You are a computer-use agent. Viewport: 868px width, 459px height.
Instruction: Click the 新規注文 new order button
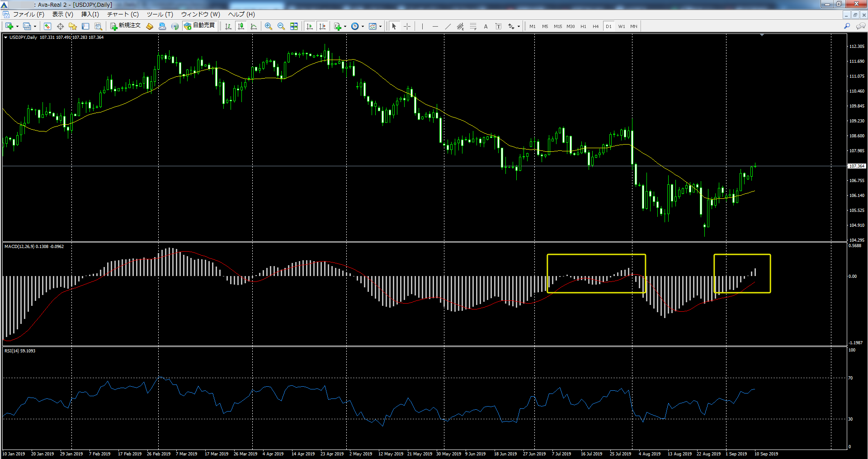click(126, 26)
